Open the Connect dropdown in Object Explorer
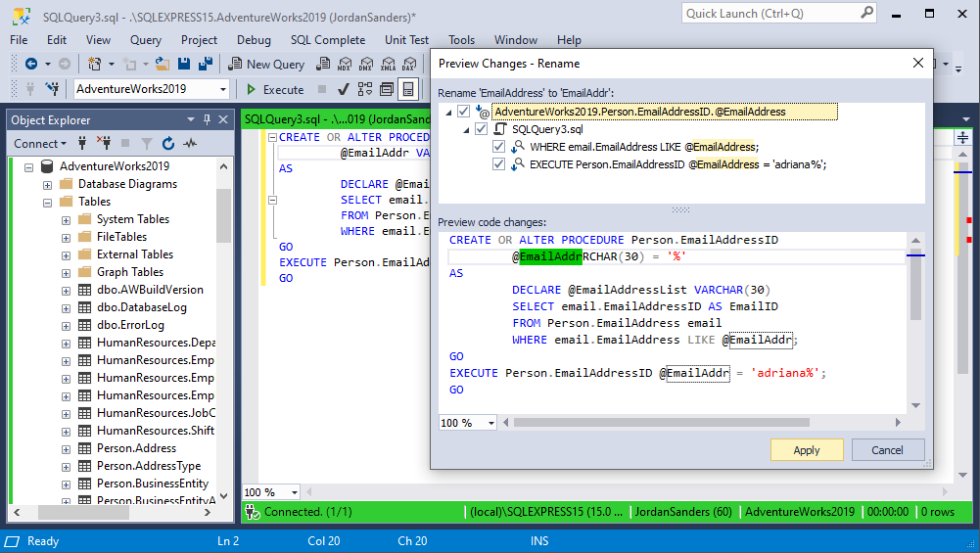The width and height of the screenshot is (980, 553). coord(40,143)
